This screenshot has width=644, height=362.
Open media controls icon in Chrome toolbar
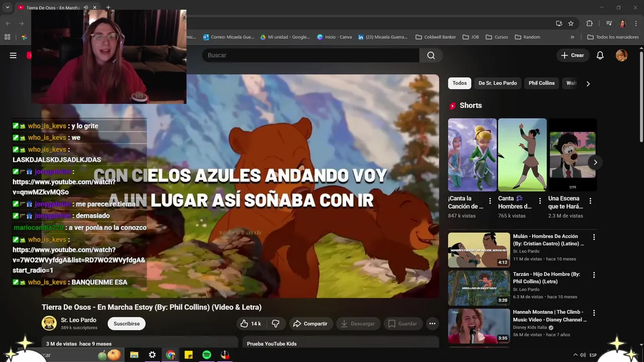(609, 23)
